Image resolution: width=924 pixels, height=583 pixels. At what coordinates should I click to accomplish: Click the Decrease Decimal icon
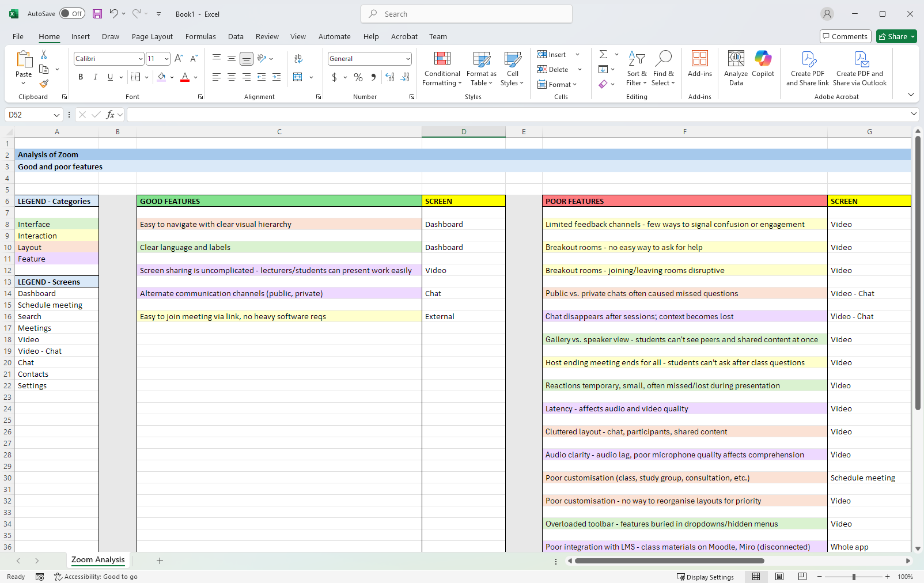[405, 77]
